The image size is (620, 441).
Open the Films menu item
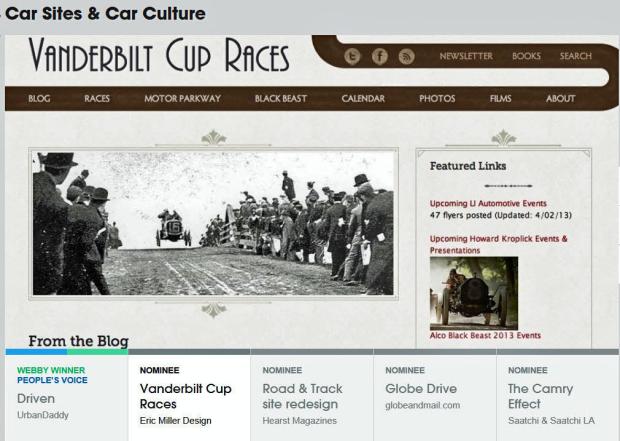pyautogui.click(x=501, y=98)
